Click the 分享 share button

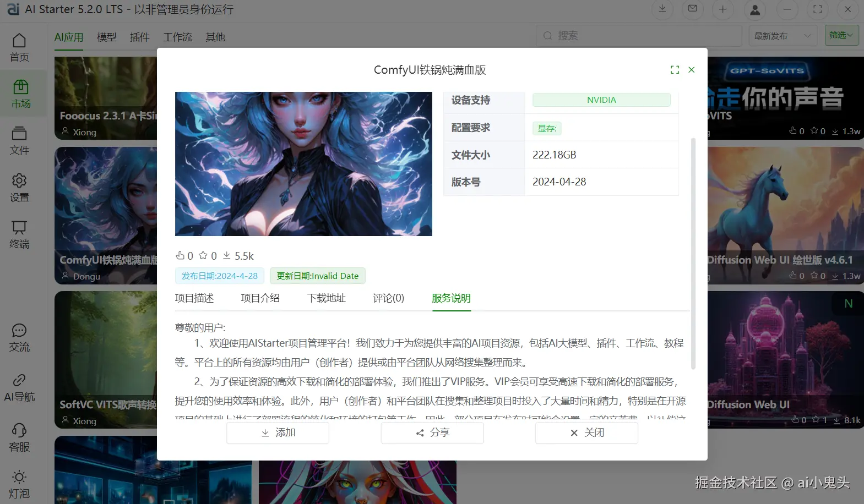tap(432, 433)
